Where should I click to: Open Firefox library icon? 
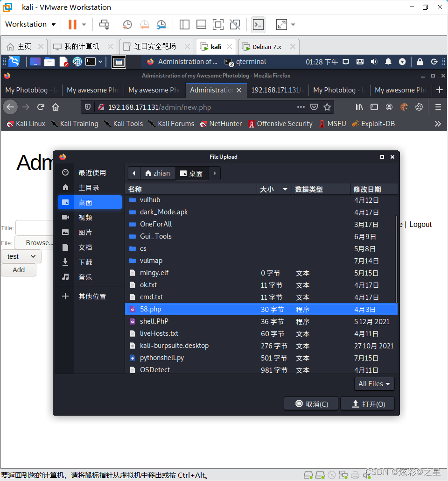point(359,107)
